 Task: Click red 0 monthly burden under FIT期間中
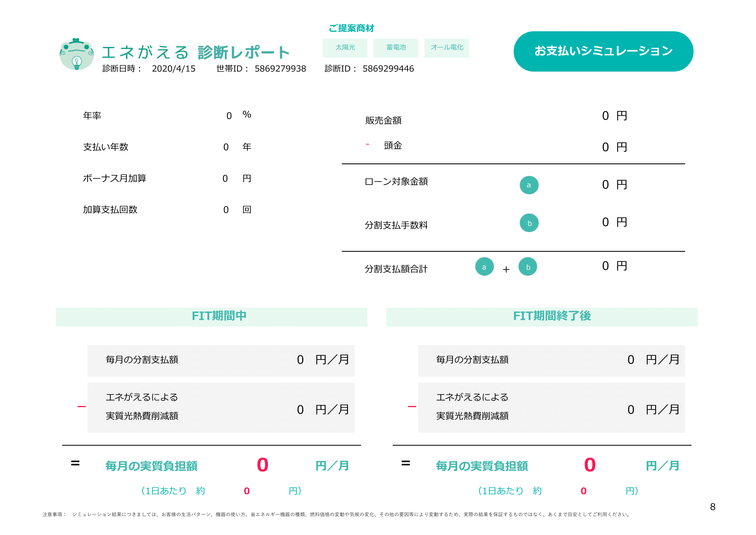(x=263, y=465)
